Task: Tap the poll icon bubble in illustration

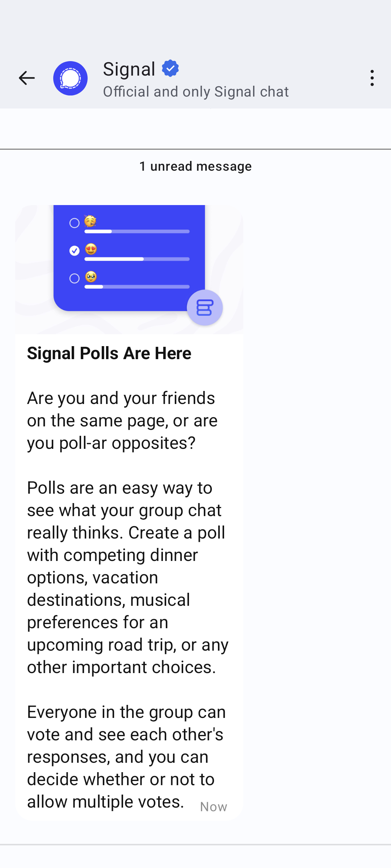Action: click(x=205, y=308)
